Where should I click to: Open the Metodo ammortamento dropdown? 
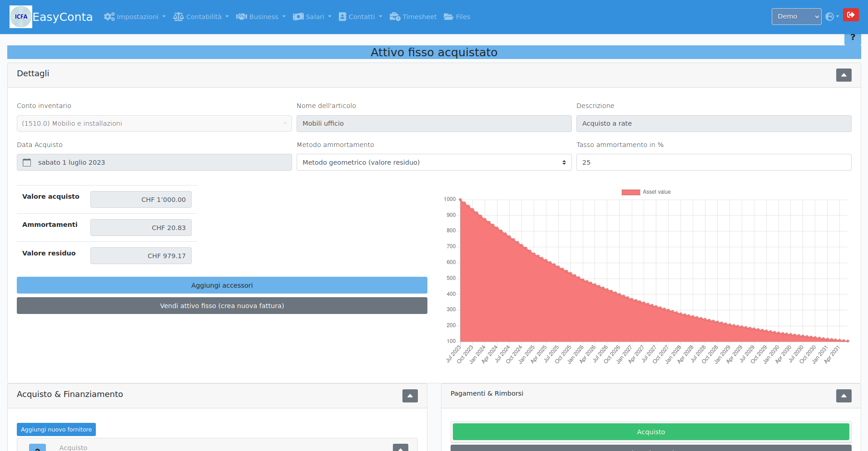pos(434,162)
